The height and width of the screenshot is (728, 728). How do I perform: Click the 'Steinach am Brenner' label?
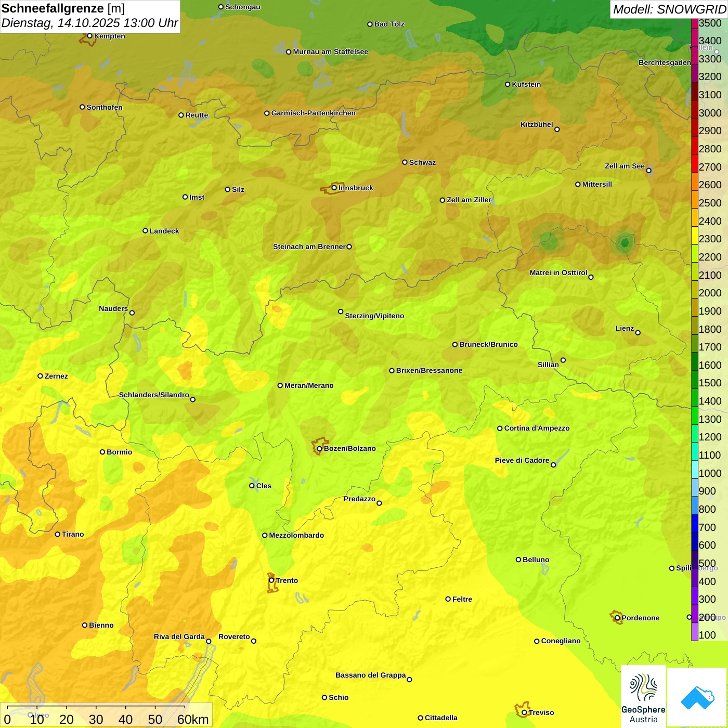tap(309, 246)
